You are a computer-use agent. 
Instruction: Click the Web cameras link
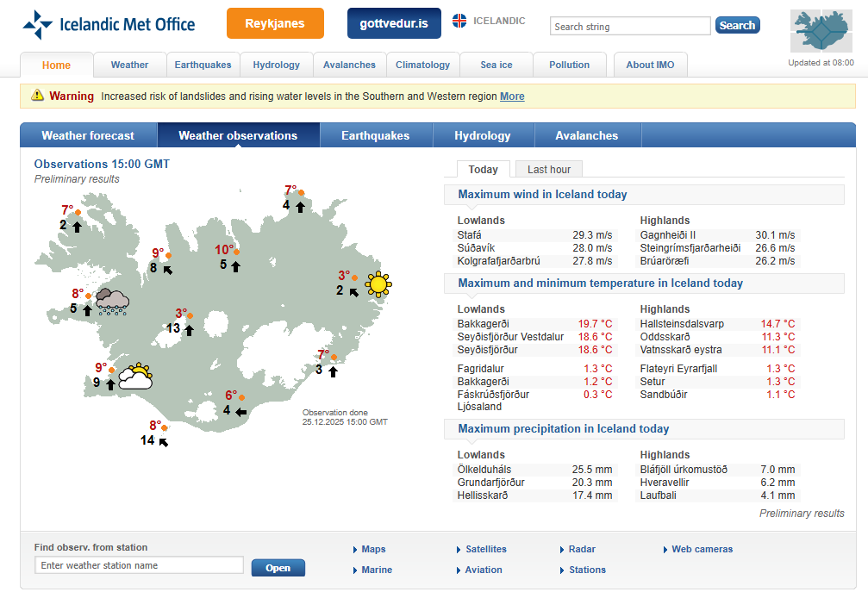point(702,549)
